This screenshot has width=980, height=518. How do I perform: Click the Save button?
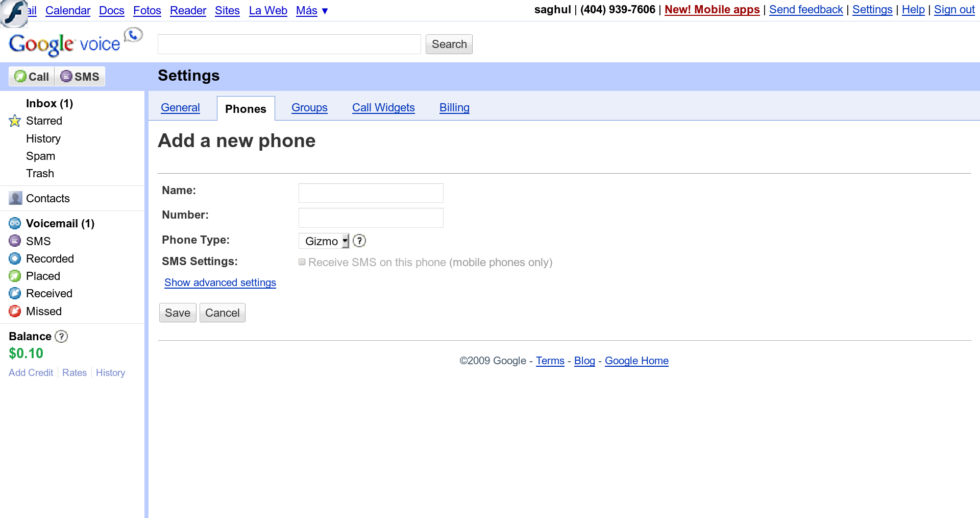178,313
